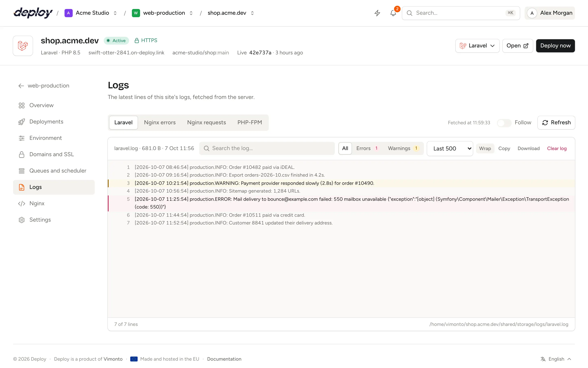The width and height of the screenshot is (588, 368).
Task: Open the English language selector
Action: click(556, 359)
